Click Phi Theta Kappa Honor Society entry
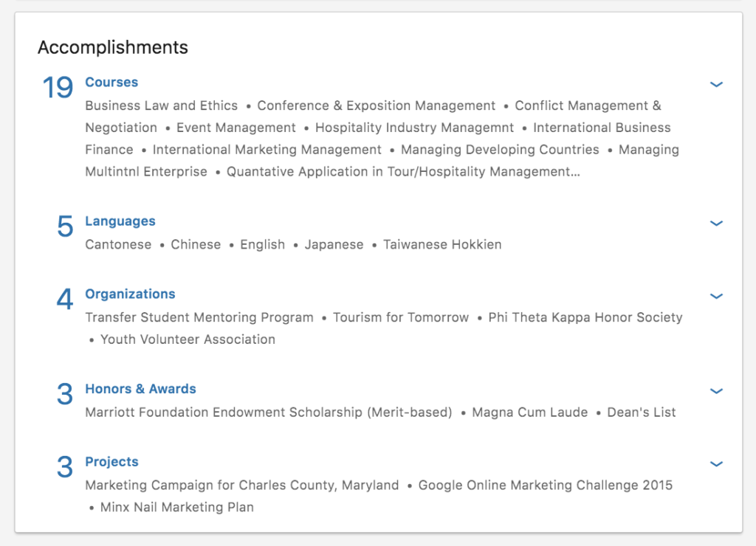This screenshot has height=546, width=756. pos(584,317)
